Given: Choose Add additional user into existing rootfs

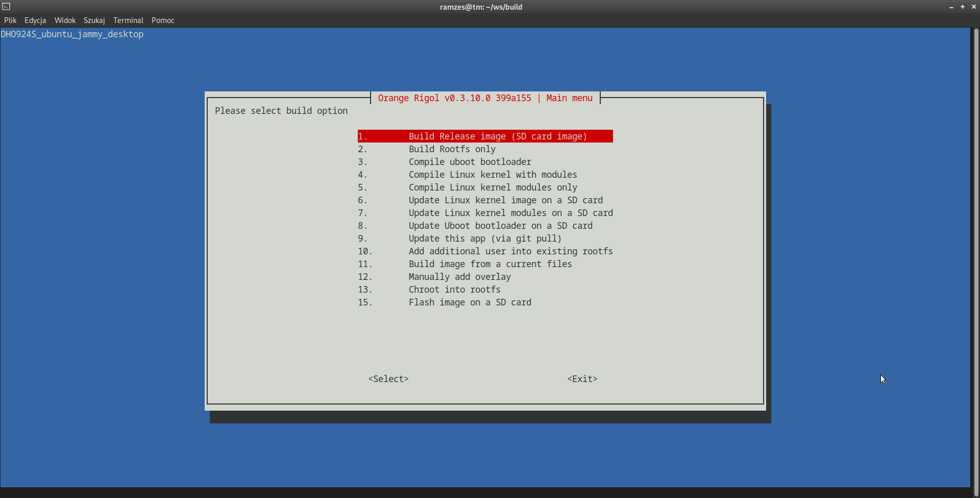Looking at the screenshot, I should click(485, 251).
